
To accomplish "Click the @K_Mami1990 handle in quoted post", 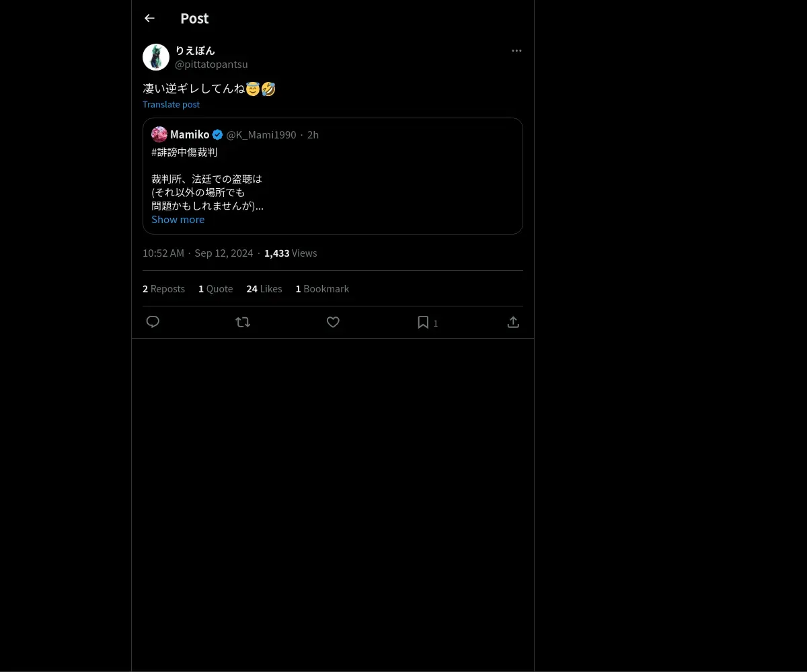I will point(261,134).
